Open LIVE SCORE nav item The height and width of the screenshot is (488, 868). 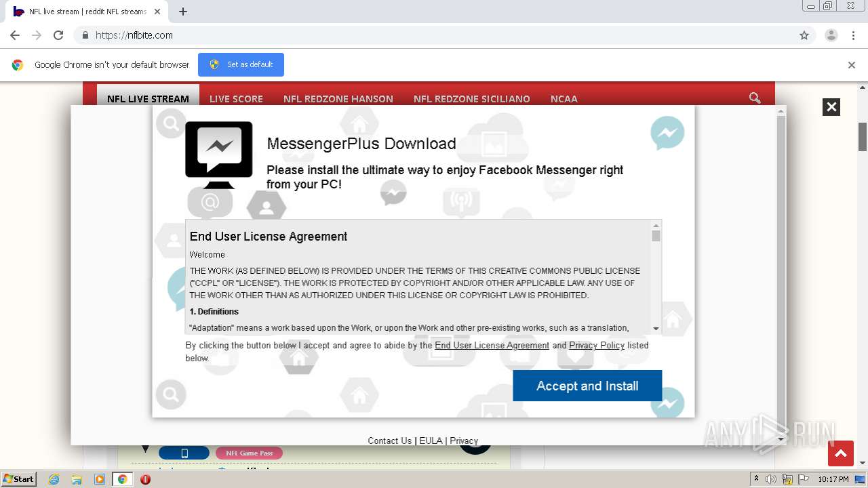coord(236,98)
